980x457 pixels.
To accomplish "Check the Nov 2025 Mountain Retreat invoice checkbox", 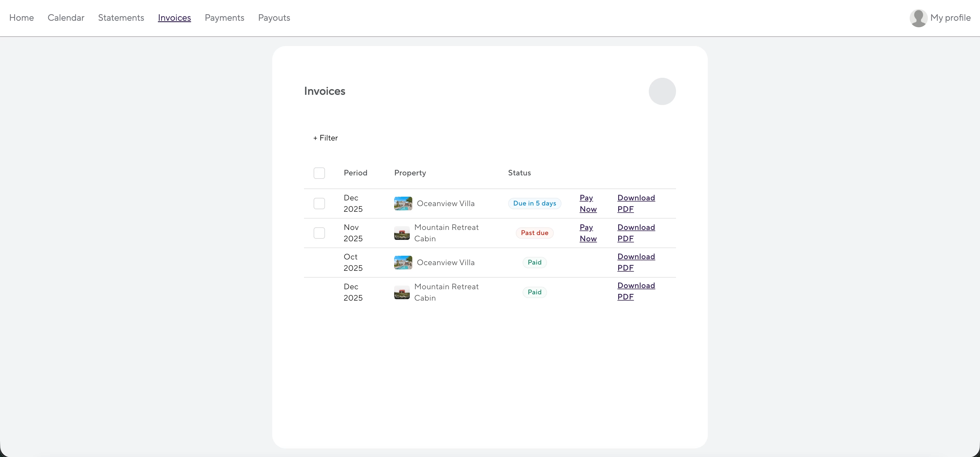I will [x=319, y=233].
